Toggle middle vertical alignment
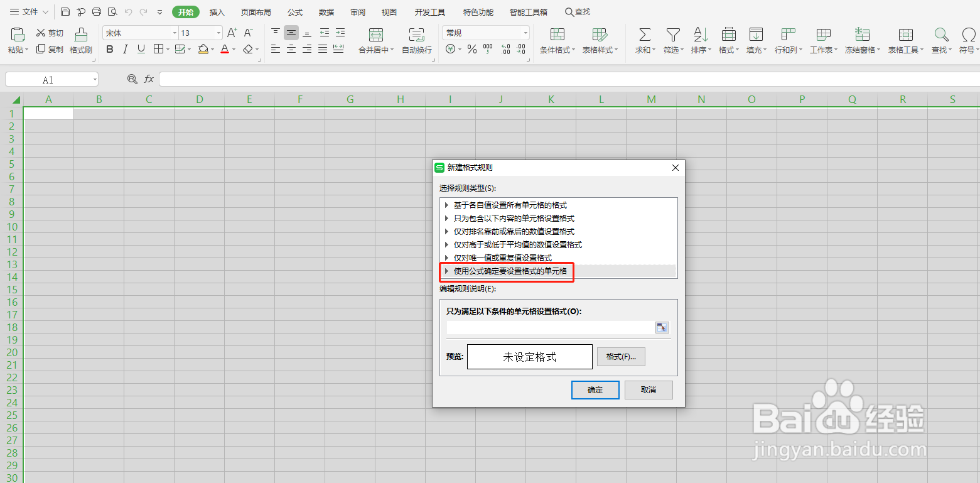This screenshot has height=483, width=980. point(291,33)
